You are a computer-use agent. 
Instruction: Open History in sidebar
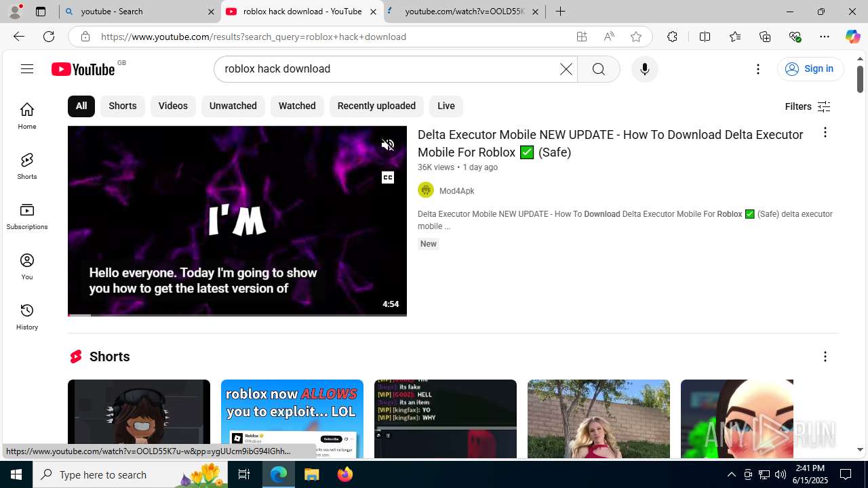coord(27,317)
